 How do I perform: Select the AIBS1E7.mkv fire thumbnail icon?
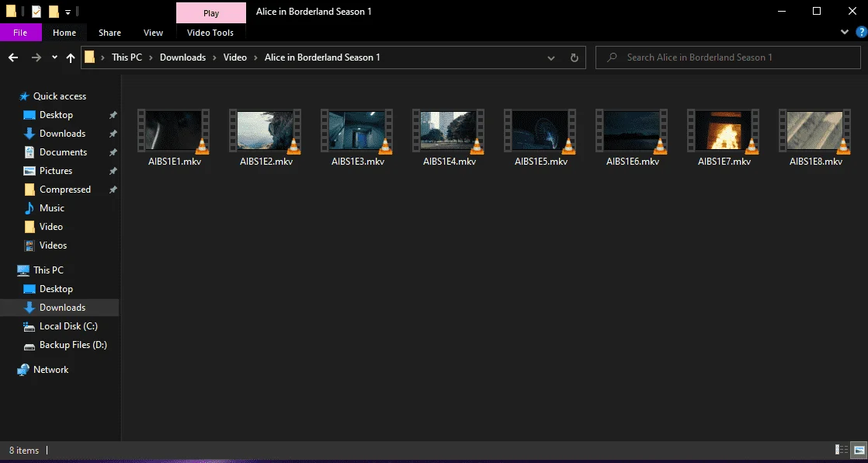[x=724, y=131]
